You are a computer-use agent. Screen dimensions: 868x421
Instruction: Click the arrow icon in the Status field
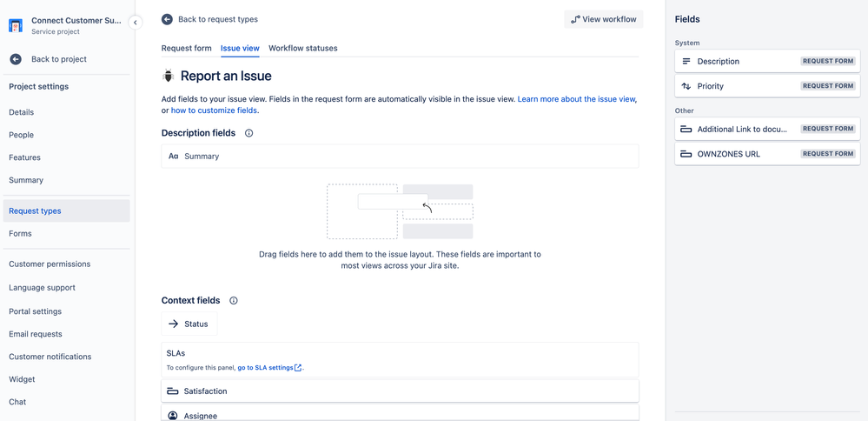[173, 324]
